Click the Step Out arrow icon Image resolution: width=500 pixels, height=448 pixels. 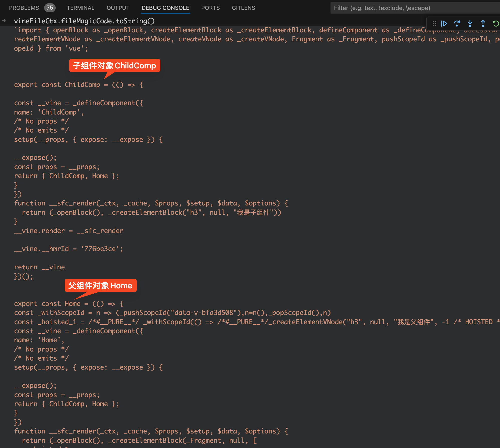483,24
